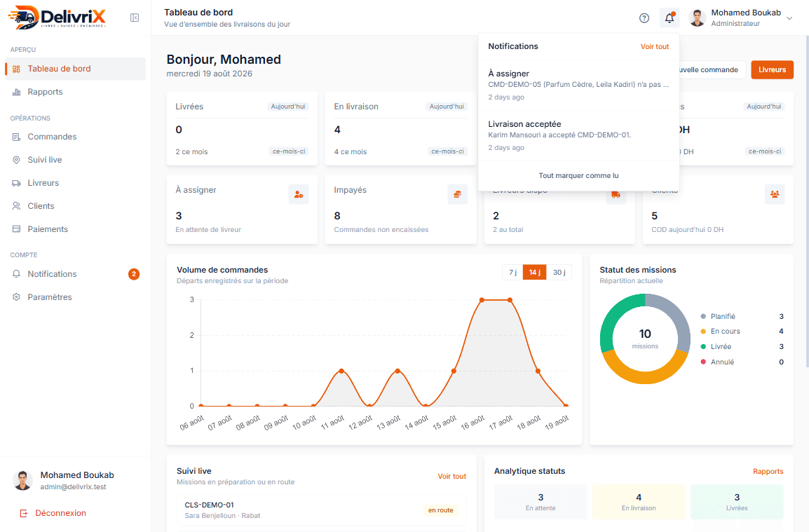
Task: Click the Déconnexion logout icon
Action: (23, 513)
